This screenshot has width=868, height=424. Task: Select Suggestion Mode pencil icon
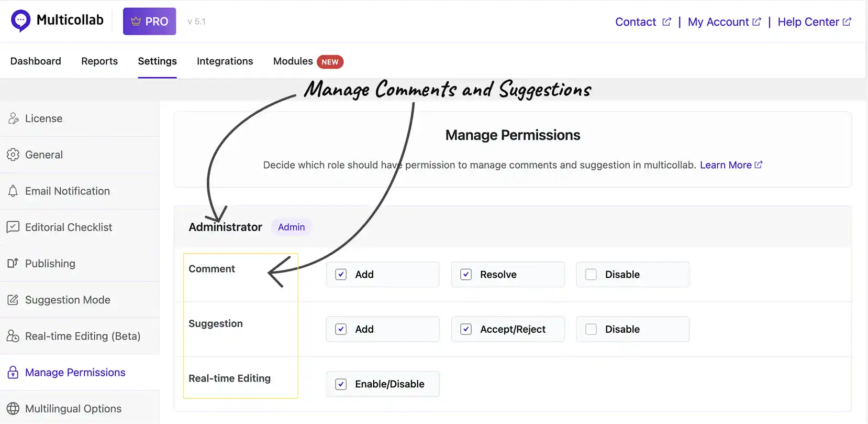(13, 300)
